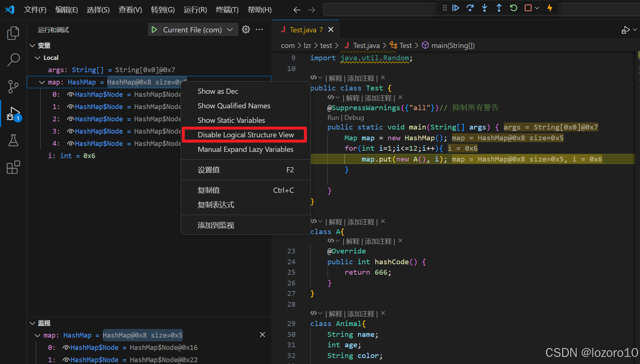Viewport: 640px width, 364px height.
Task: Select Disable Logical Structure View from context menu
Action: [245, 134]
